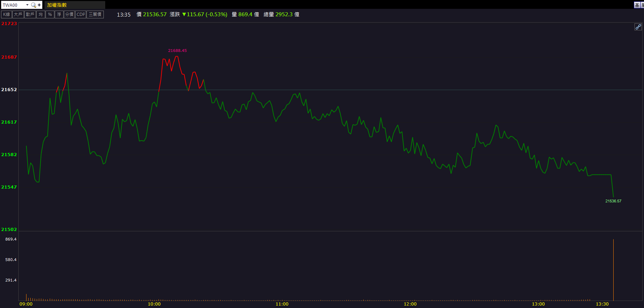Click the 10:00 time axis marker
The width and height of the screenshot is (644, 308).
pyautogui.click(x=154, y=304)
